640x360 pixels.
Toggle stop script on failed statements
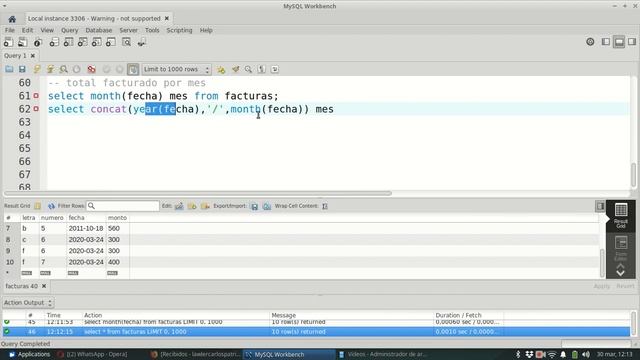(91, 69)
